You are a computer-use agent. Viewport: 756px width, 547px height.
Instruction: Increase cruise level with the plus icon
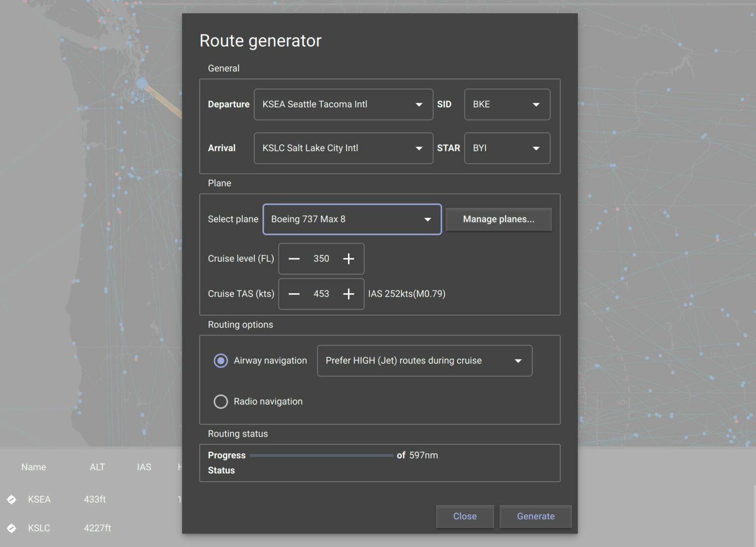click(x=348, y=259)
